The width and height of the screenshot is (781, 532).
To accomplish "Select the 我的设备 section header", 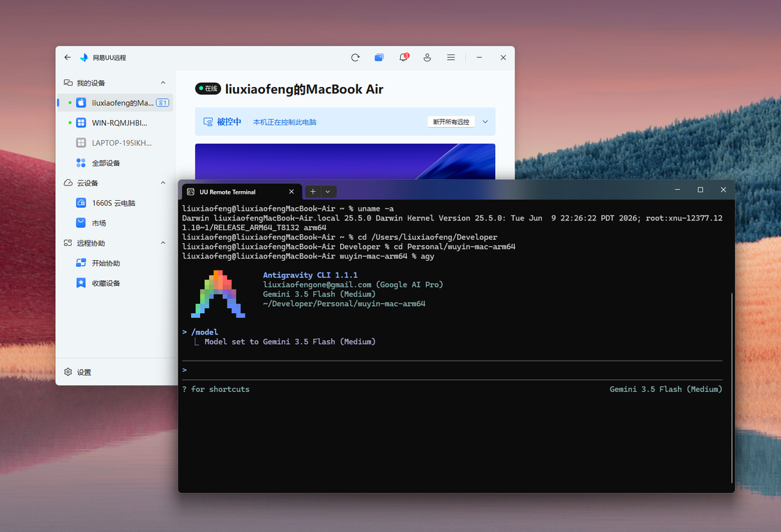I will [x=91, y=83].
